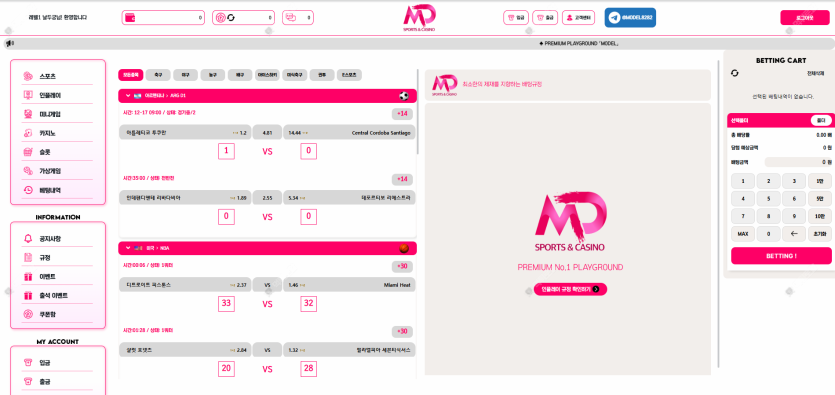
Task: Pick the Miami Heat odds 1.46
Action: (349, 285)
